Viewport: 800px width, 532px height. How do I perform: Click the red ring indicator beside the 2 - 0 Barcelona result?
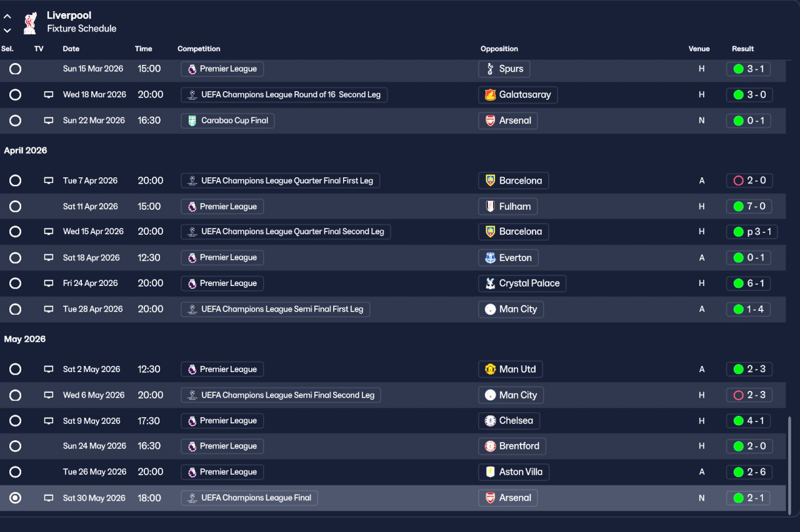pos(738,181)
